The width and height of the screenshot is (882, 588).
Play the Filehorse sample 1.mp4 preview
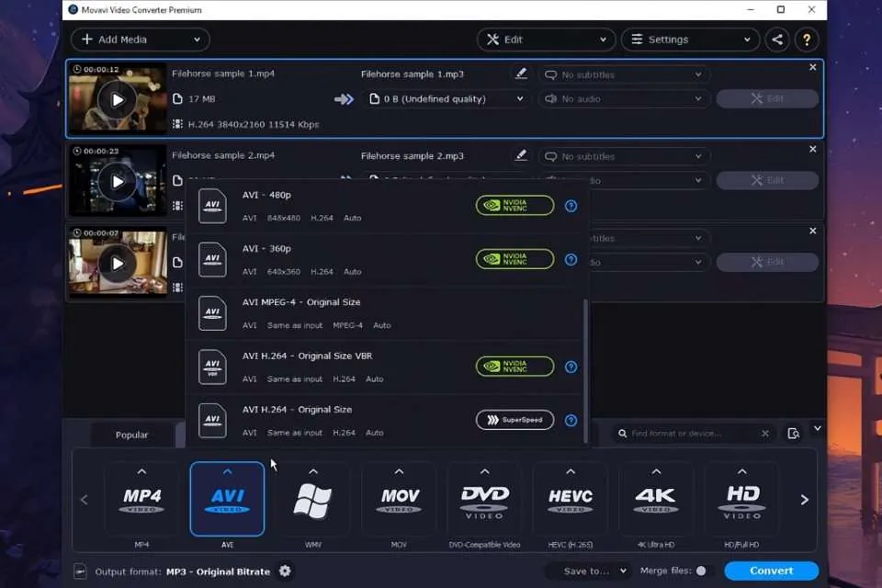[117, 100]
